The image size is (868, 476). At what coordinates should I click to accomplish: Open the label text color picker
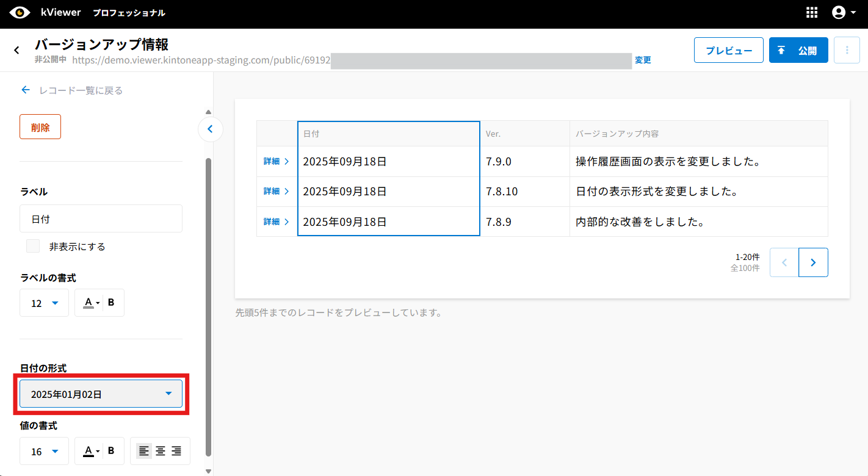pyautogui.click(x=91, y=302)
